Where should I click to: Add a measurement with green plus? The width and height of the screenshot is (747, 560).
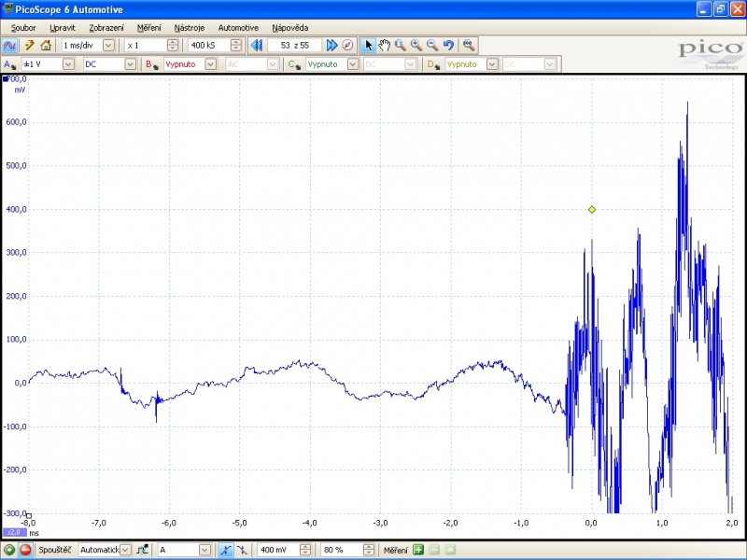(x=418, y=551)
